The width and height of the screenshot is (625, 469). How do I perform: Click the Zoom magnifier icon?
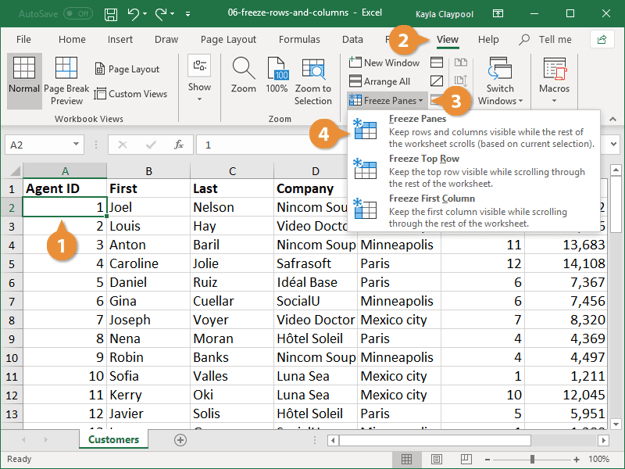[243, 76]
